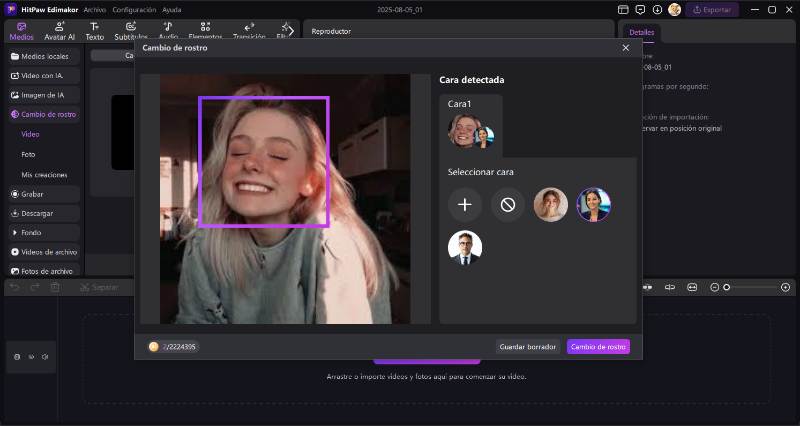The width and height of the screenshot is (800, 426).
Task: Select Cambio de rostro in the sidebar
Action: 44,114
